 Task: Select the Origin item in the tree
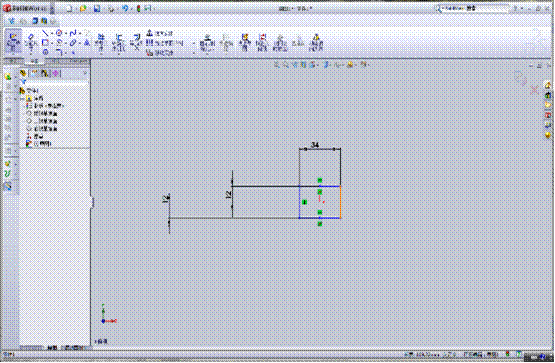tap(35, 136)
